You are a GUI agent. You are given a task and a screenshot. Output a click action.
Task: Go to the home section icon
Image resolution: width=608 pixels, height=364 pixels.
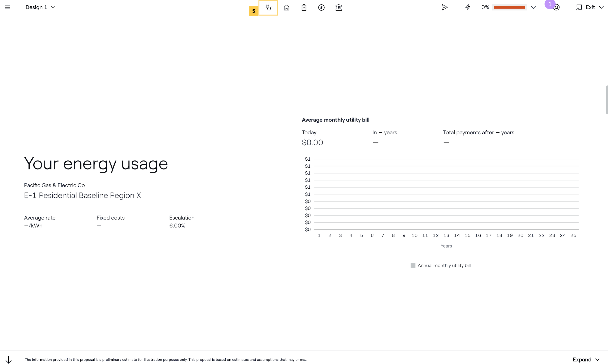coord(286,8)
